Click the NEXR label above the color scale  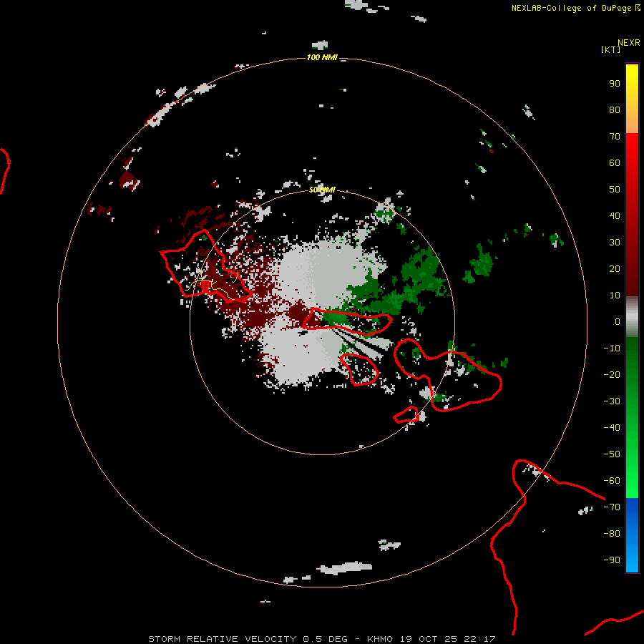pyautogui.click(x=629, y=43)
